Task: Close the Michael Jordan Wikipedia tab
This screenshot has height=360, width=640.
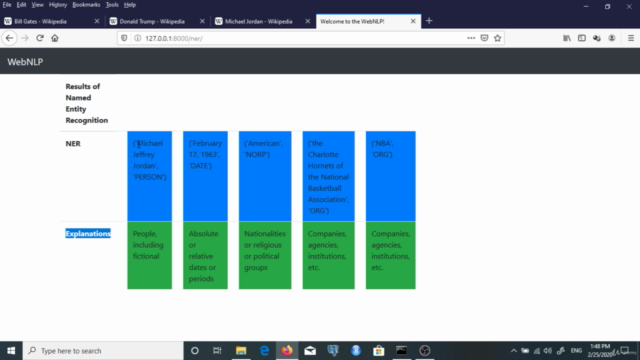Action: tap(307, 21)
